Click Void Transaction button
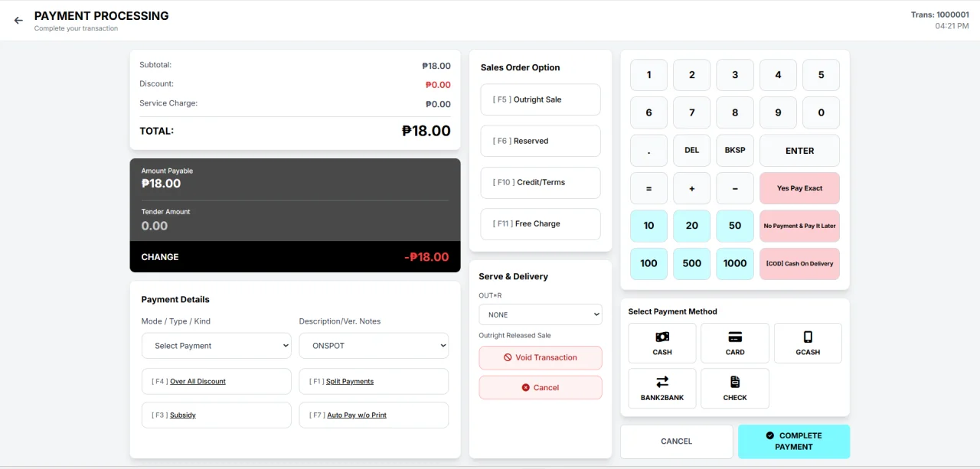 [x=541, y=357]
